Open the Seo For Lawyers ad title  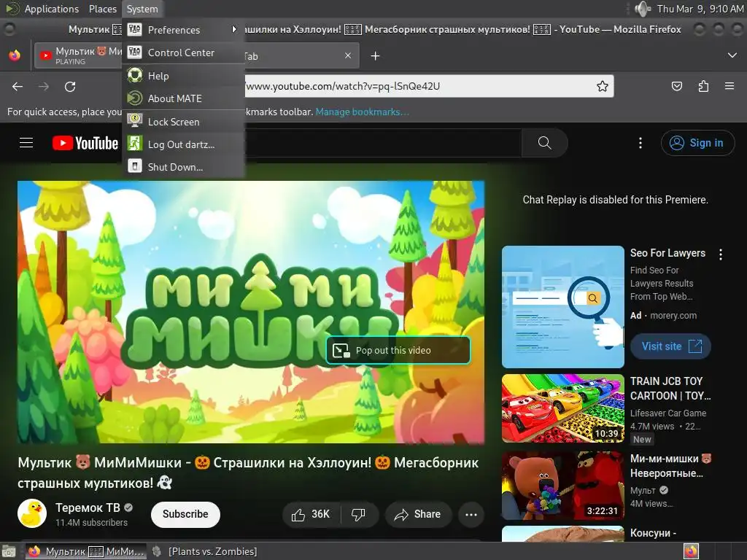pyautogui.click(x=667, y=253)
